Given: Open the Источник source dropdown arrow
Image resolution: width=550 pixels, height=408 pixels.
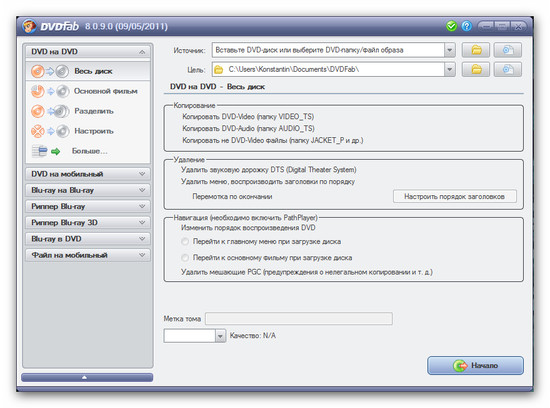Looking at the screenshot, I should 449,50.
